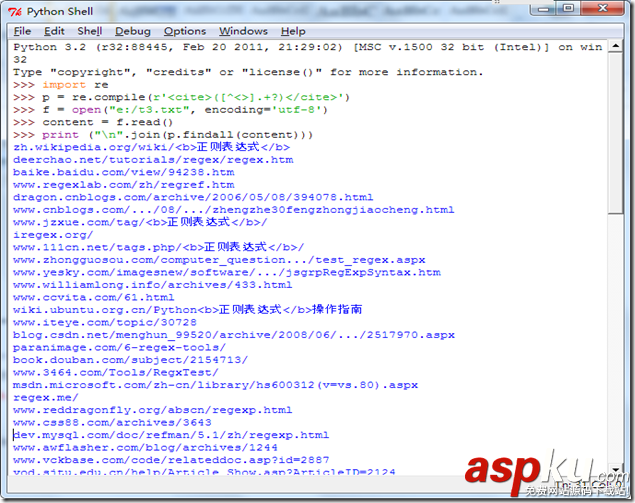Screen dimensions: 635x503
Task: Click the www.reddragonfly.org/abscn/regexp.html line
Action: [152, 411]
